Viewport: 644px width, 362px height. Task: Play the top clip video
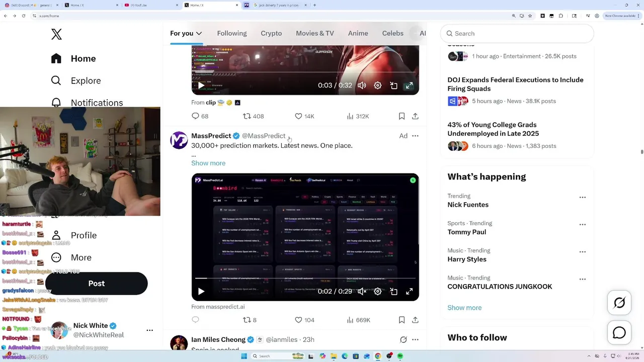click(201, 85)
